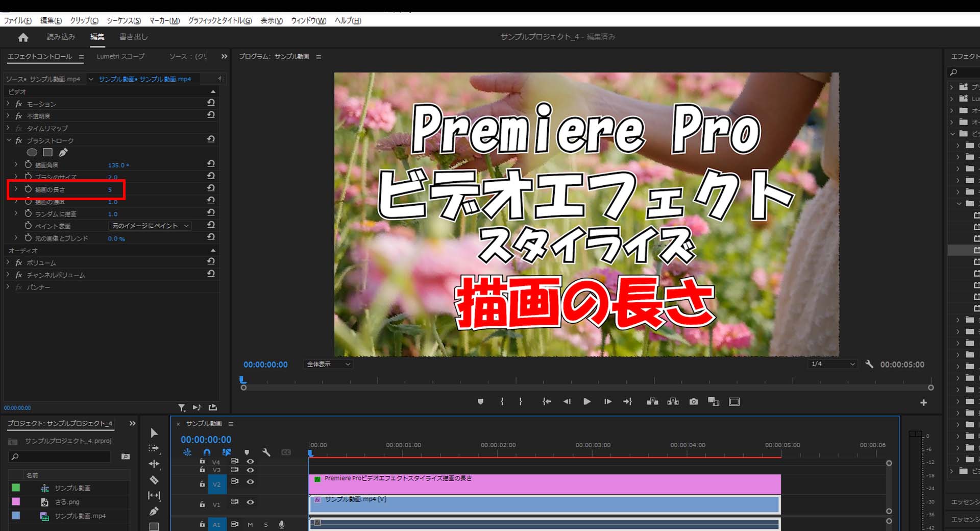The height and width of the screenshot is (531, 980).
Task: Expand the ボリューム audio effect
Action: (8, 262)
